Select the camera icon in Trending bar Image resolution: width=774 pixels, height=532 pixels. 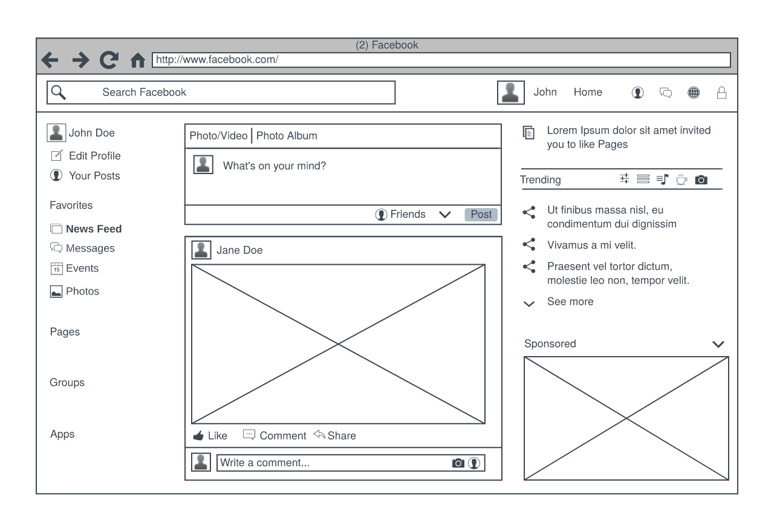pyautogui.click(x=701, y=179)
